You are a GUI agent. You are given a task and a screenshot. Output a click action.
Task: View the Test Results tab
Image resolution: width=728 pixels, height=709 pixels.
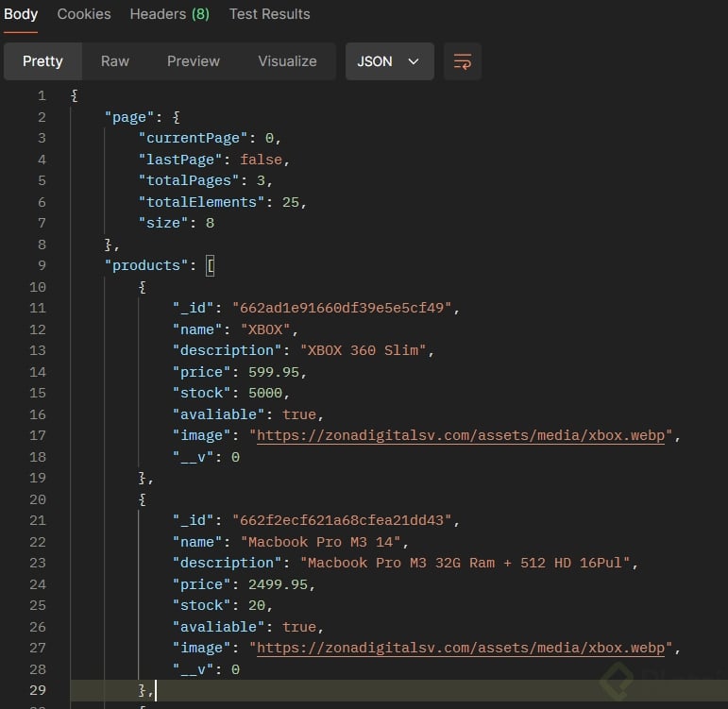[x=269, y=14]
